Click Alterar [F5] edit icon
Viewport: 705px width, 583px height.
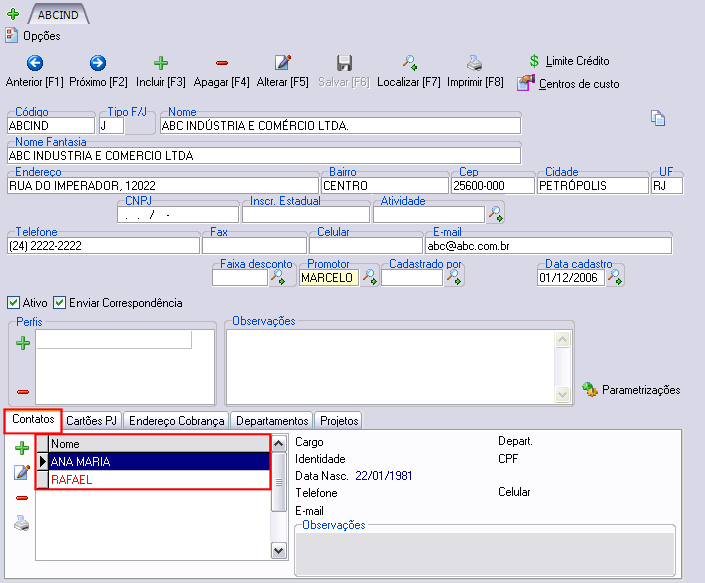pyautogui.click(x=283, y=63)
